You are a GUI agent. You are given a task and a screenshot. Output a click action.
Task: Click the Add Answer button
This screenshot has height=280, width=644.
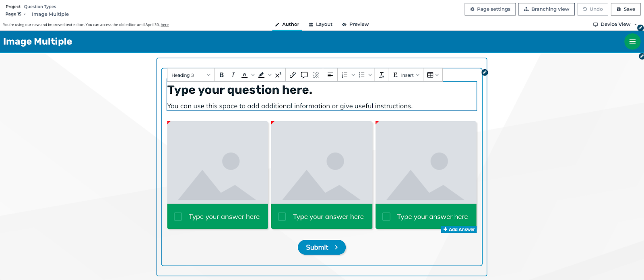[459, 230]
